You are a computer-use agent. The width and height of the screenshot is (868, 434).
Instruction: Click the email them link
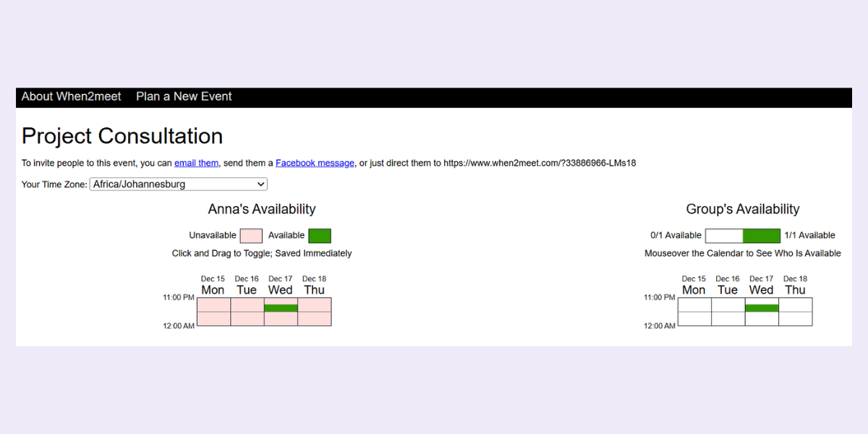(196, 163)
